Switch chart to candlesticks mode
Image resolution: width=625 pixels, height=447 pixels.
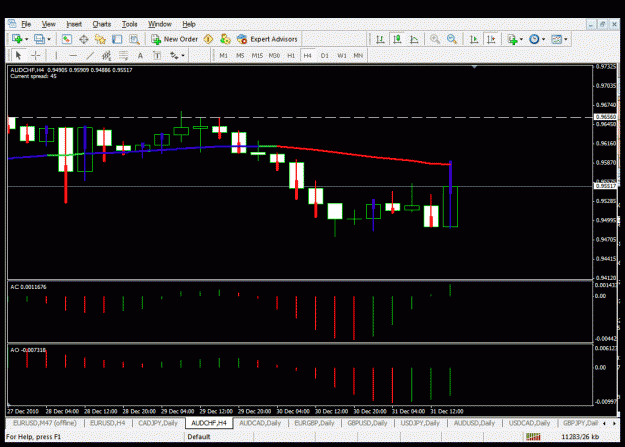tap(397, 39)
